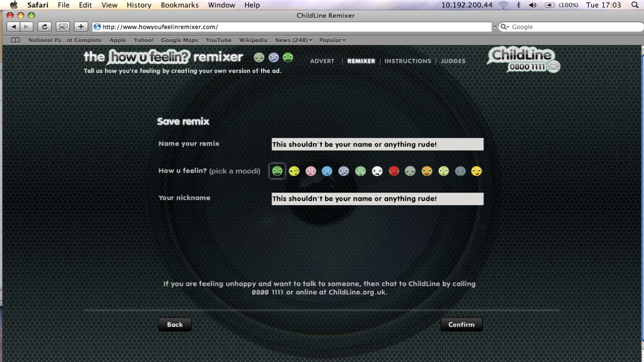Reload the page with the refresh button
Viewport: 644px width, 362px height.
tap(45, 27)
